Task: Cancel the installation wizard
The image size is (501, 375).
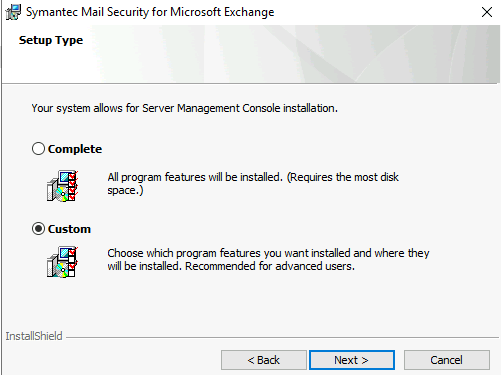Action: (447, 360)
